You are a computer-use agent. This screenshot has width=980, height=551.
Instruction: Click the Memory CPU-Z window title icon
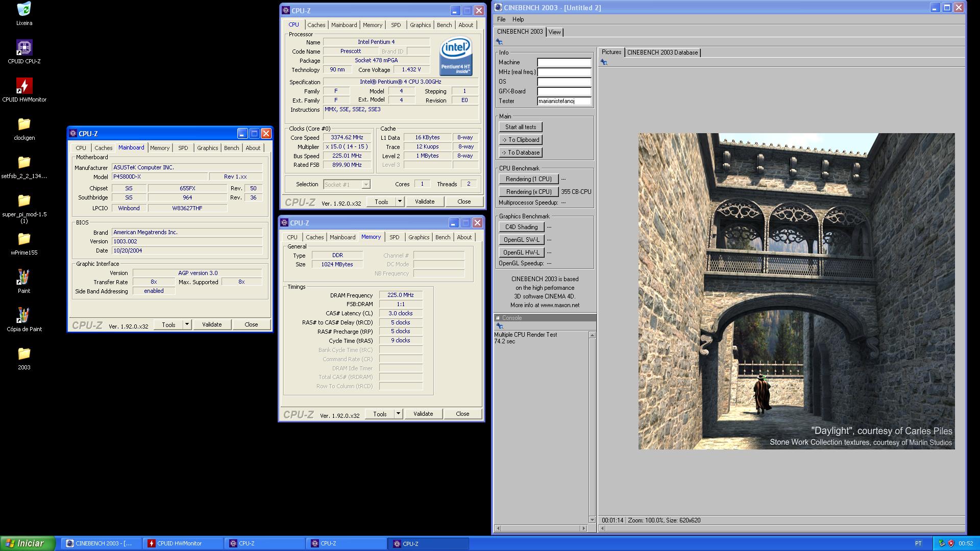click(284, 223)
